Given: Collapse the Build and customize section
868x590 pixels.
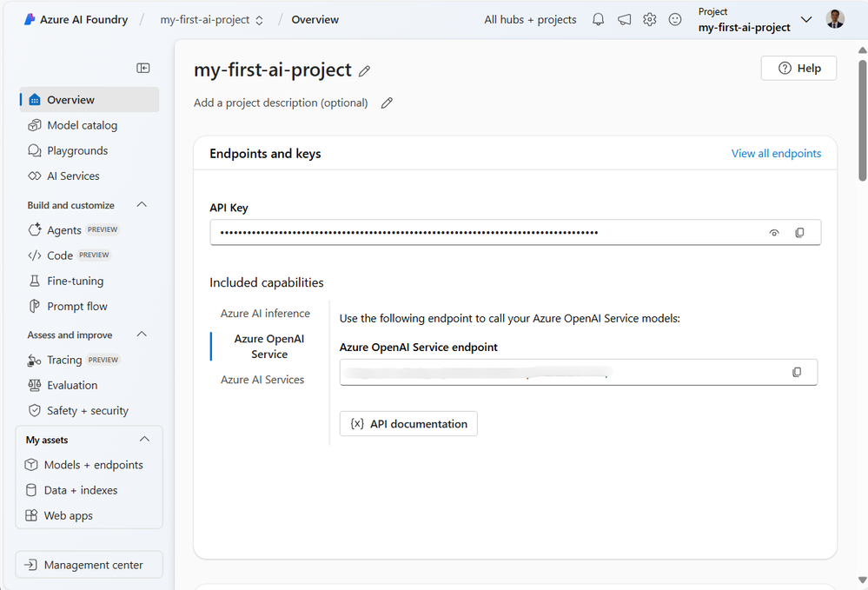Looking at the screenshot, I should tap(142, 205).
